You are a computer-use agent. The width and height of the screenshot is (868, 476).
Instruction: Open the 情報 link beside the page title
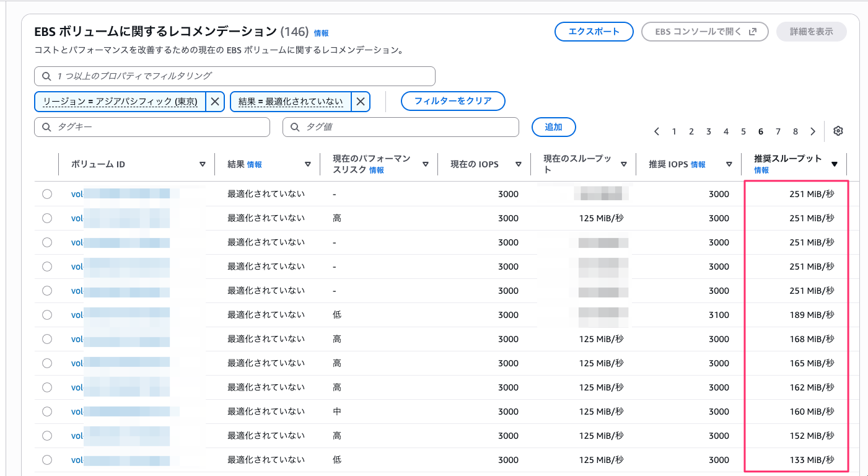(x=321, y=33)
